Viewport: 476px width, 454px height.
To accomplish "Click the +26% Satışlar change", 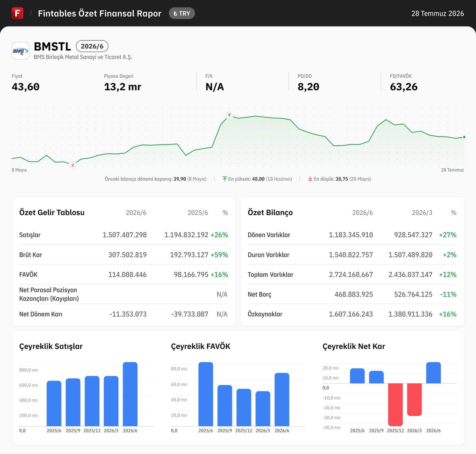I will pyautogui.click(x=219, y=235).
